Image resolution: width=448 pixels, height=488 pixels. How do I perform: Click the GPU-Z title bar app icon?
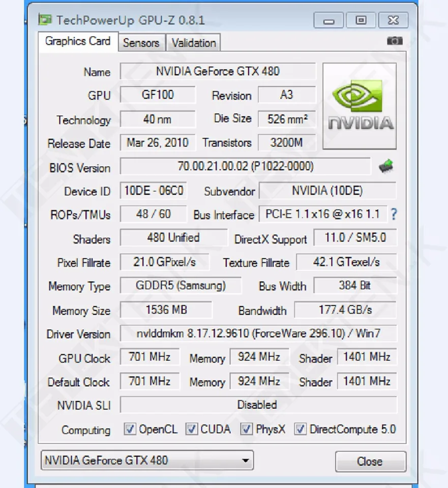(45, 20)
